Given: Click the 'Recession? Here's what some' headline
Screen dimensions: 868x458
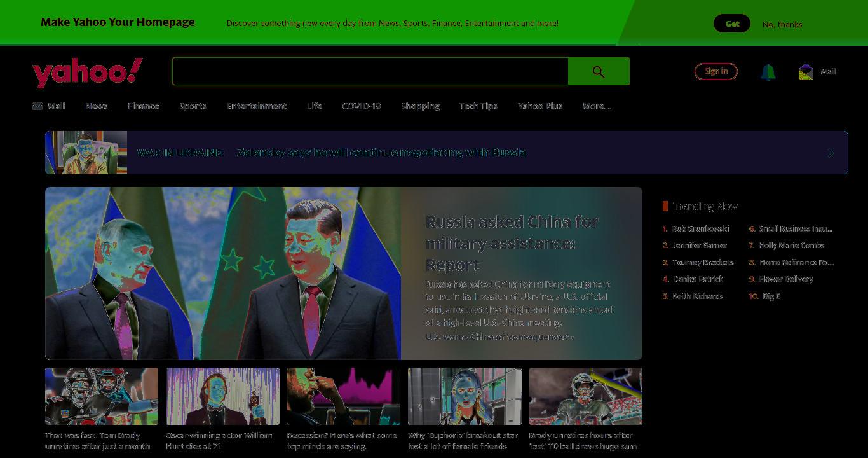Looking at the screenshot, I should 342,441.
